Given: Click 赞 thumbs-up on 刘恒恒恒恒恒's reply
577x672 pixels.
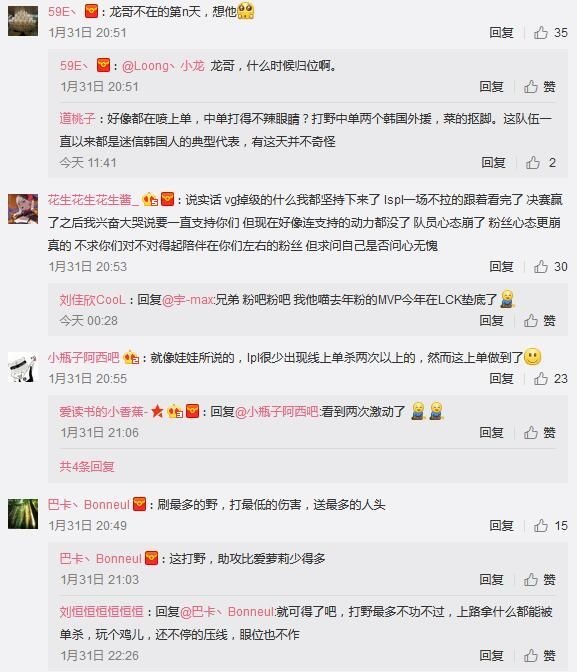Looking at the screenshot, I should [x=540, y=655].
